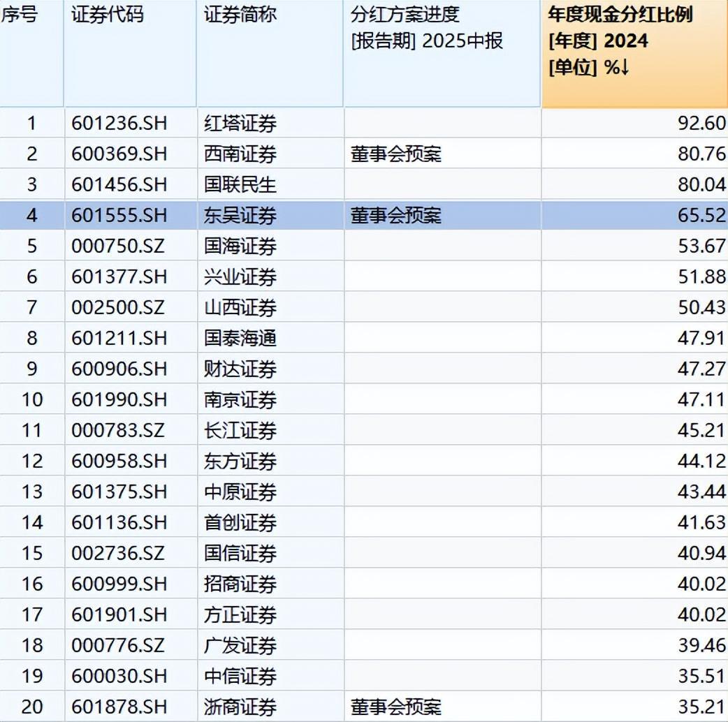
Task: Click stock code 002736.SZ
Action: (118, 553)
